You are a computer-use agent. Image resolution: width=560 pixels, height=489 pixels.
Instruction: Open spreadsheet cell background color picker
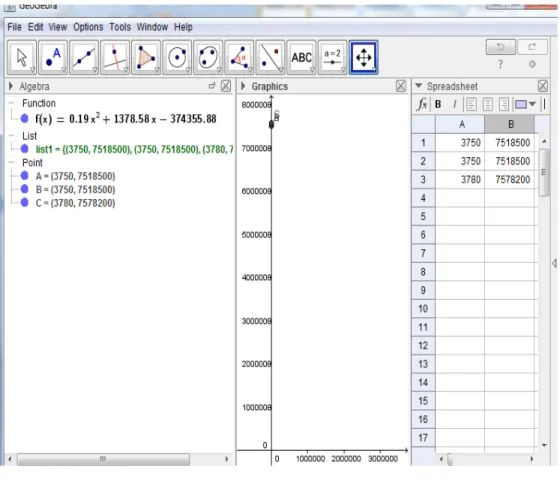tap(525, 104)
